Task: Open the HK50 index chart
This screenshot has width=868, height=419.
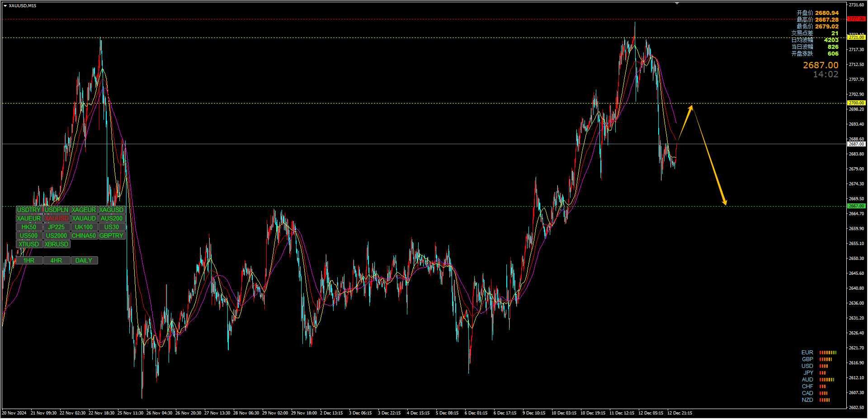Action: 29,227
